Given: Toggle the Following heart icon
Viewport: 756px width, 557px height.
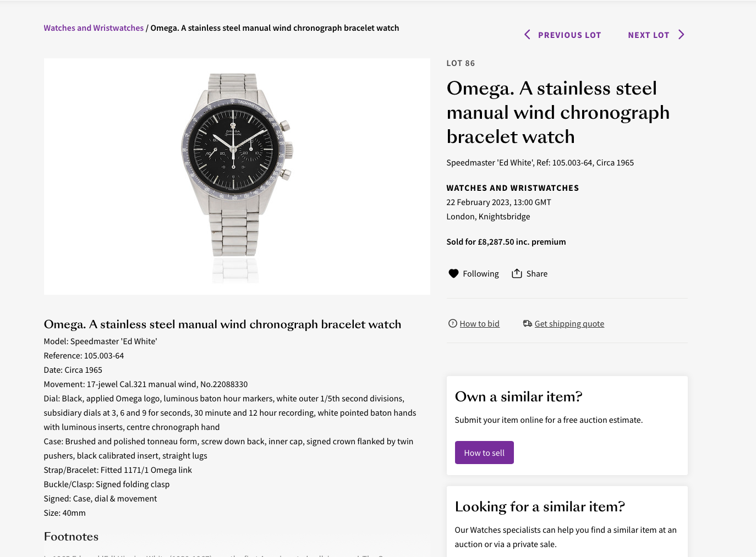Looking at the screenshot, I should pos(453,274).
